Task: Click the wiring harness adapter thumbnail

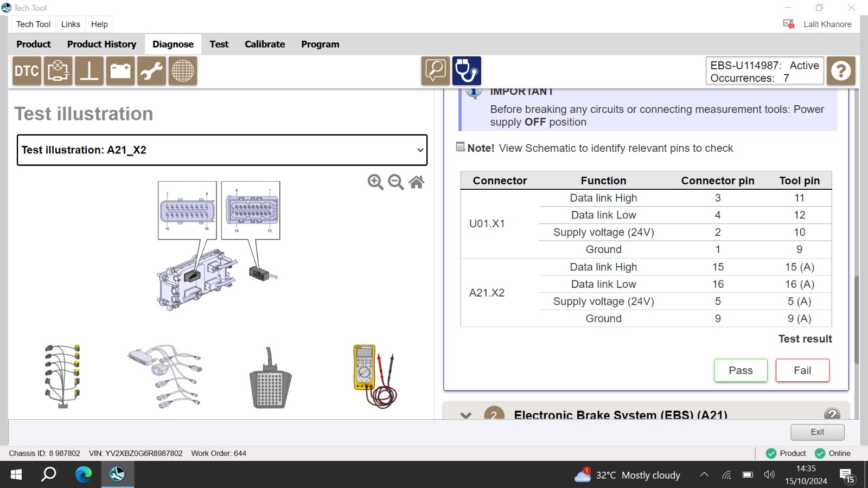Action: [x=62, y=376]
